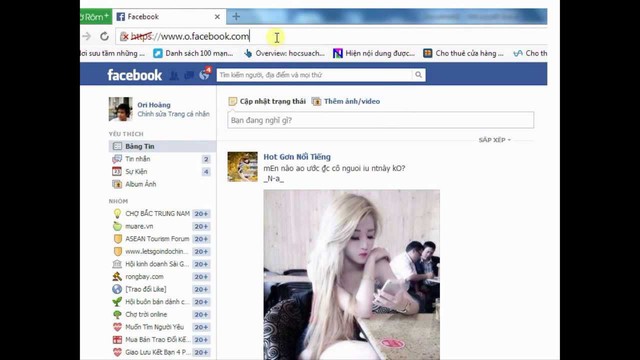Click Chỉnh sửa Trang cá nhân link

click(x=173, y=114)
